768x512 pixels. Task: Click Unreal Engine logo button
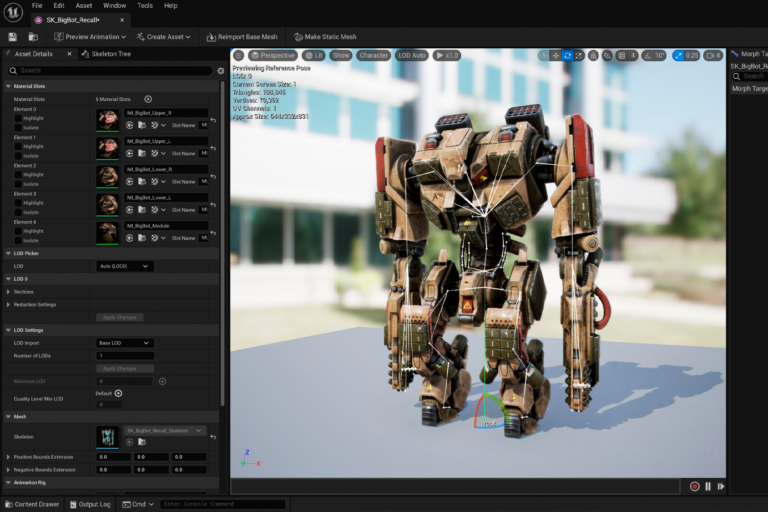[x=13, y=13]
